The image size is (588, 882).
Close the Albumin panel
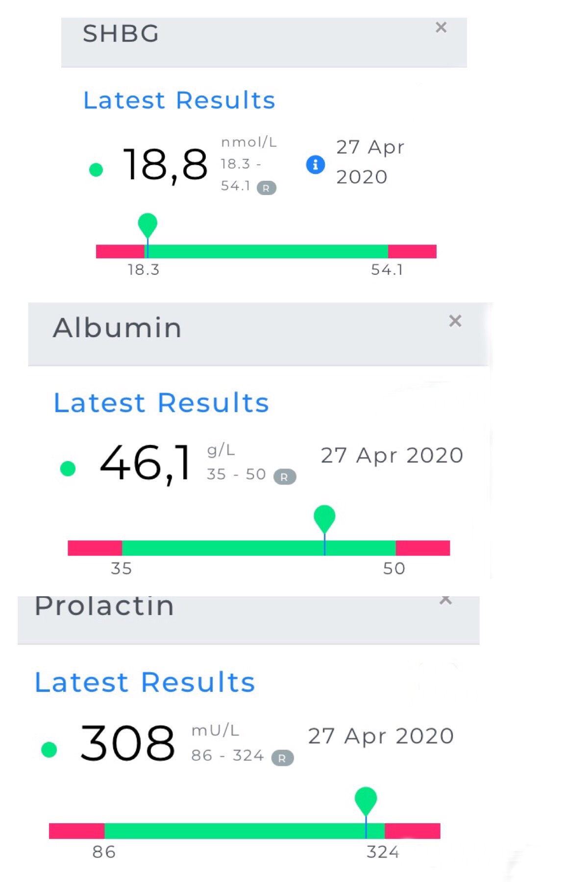tap(455, 321)
